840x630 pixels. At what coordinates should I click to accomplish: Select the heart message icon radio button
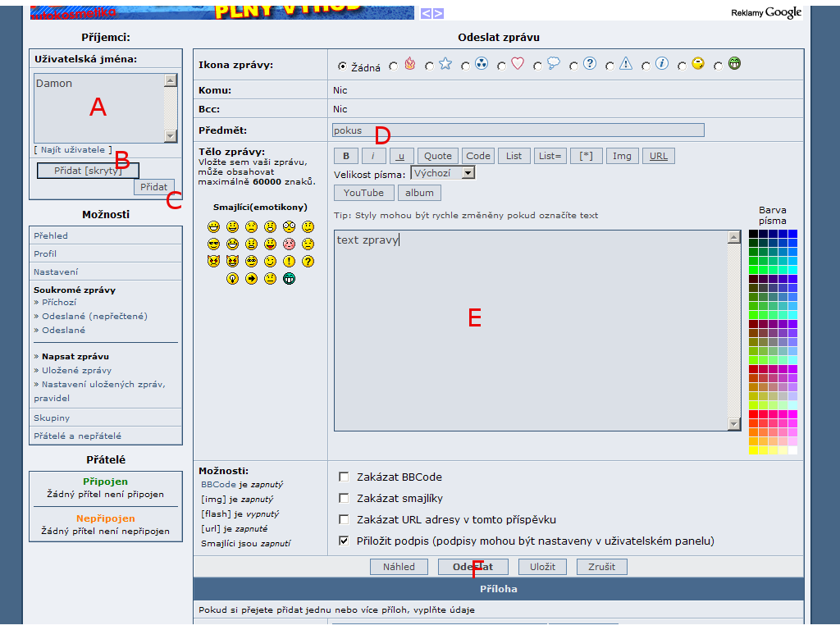pos(502,66)
